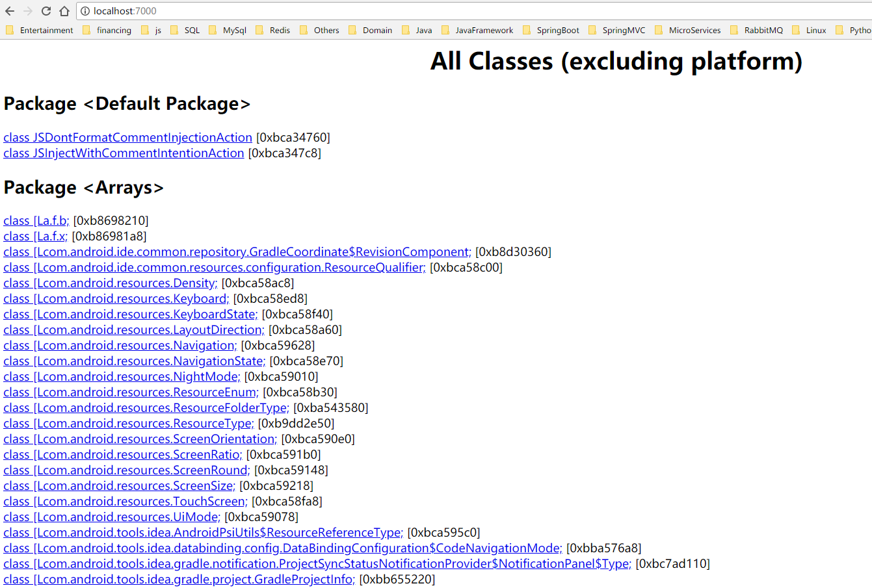872x588 pixels.
Task: Open the resources.ScreenOrientation class link
Action: coord(140,439)
